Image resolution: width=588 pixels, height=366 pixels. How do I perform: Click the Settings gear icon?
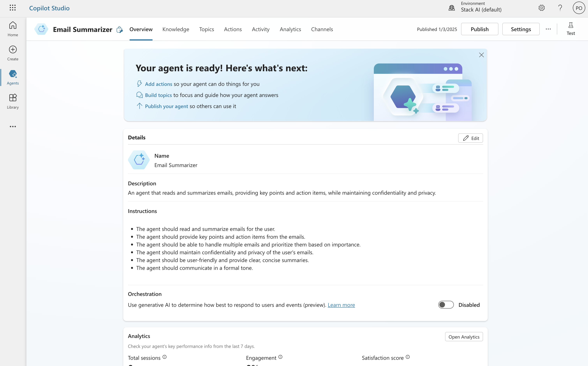click(x=542, y=8)
